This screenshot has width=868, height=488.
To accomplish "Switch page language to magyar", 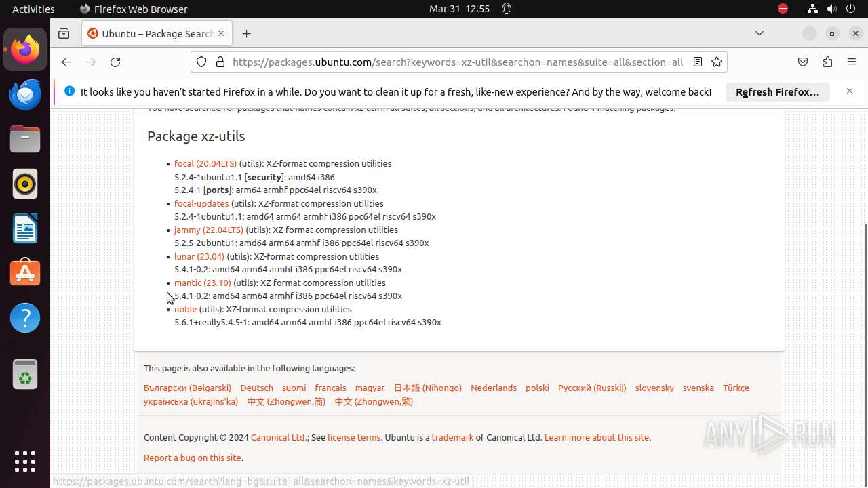I will 370,388.
